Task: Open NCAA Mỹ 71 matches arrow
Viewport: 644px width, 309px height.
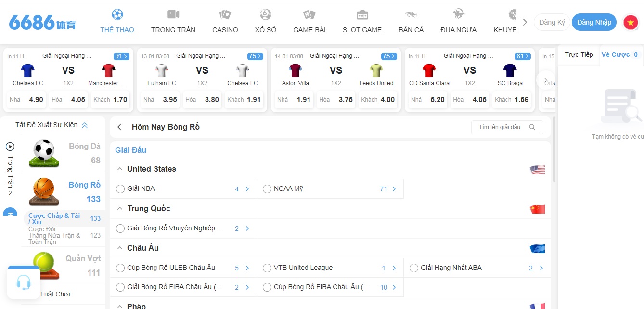Action: point(394,189)
